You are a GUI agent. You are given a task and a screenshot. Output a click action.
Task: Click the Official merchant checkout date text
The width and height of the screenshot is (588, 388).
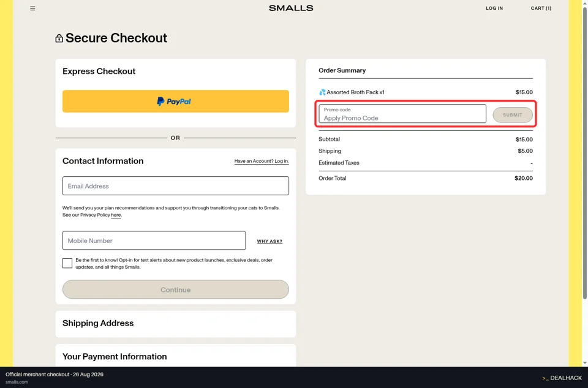tap(55, 375)
